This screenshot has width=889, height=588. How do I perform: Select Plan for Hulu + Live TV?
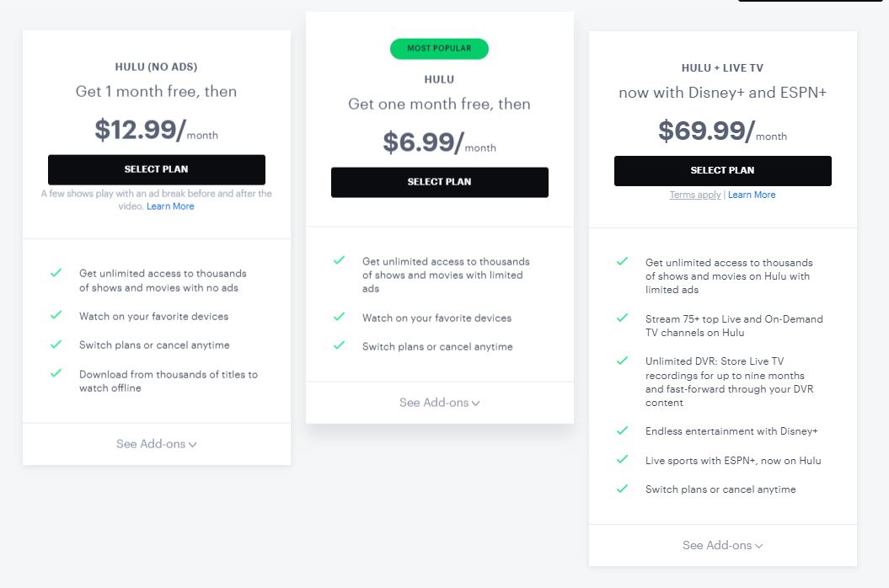(722, 170)
